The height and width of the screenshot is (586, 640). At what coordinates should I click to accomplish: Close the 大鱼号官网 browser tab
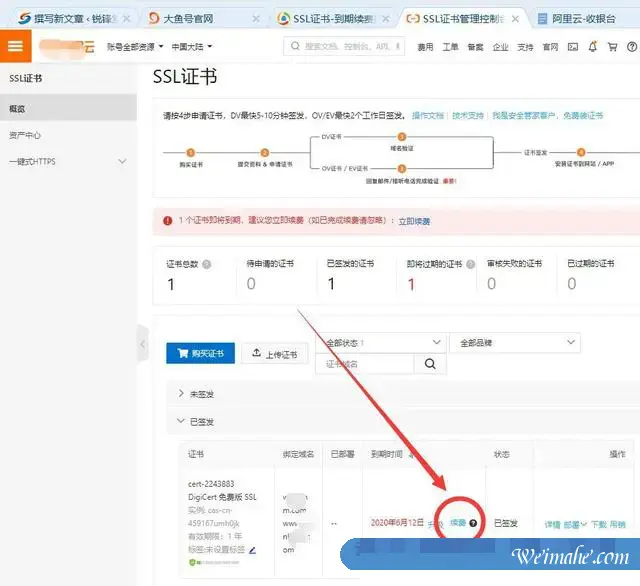(256, 19)
